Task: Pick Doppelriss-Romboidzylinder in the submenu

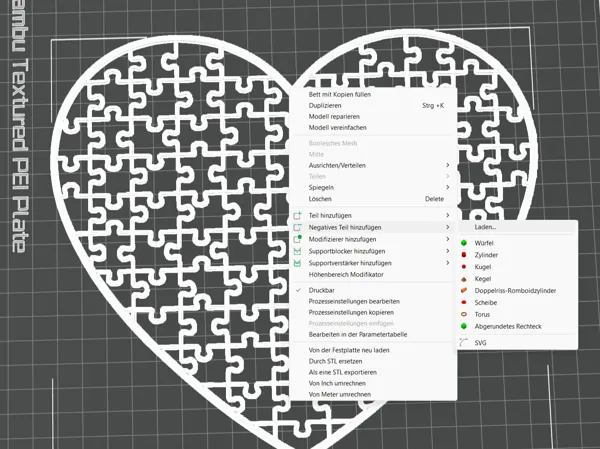Action: 517,291
